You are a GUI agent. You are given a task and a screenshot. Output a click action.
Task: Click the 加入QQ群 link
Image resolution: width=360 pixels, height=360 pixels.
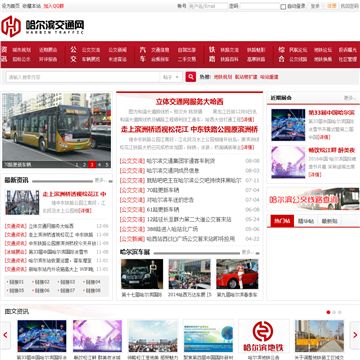pyautogui.click(x=54, y=6)
